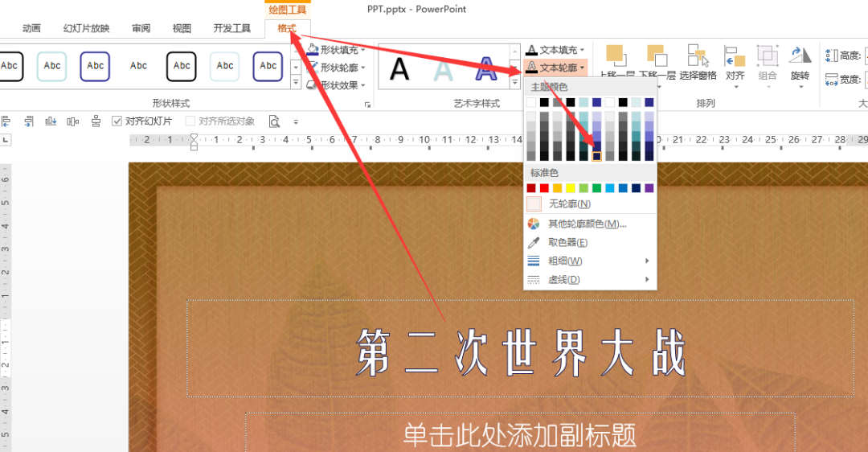This screenshot has height=452, width=868.
Task: Switch to the 视图 tab
Action: pos(182,28)
